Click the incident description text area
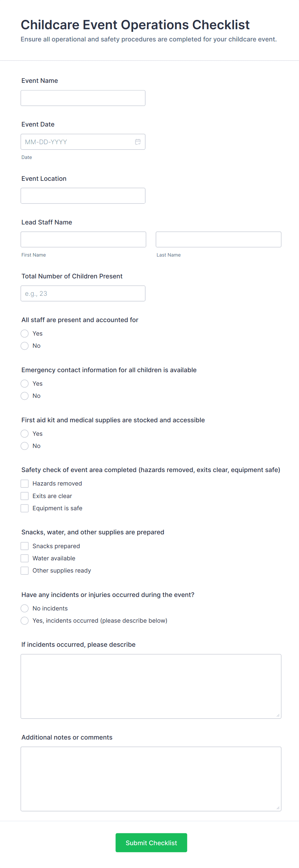The height and width of the screenshot is (868, 299). point(151,686)
